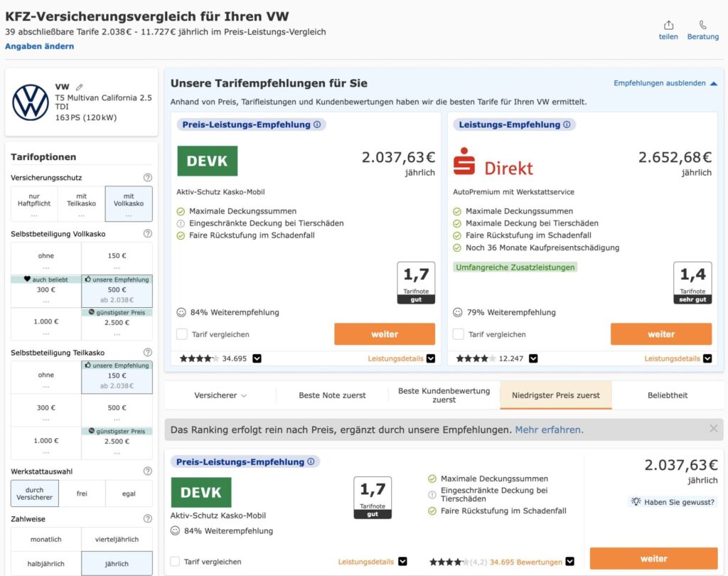Open the Versicherer filter dropdown
Screen dimensions: 728x576
[220, 395]
